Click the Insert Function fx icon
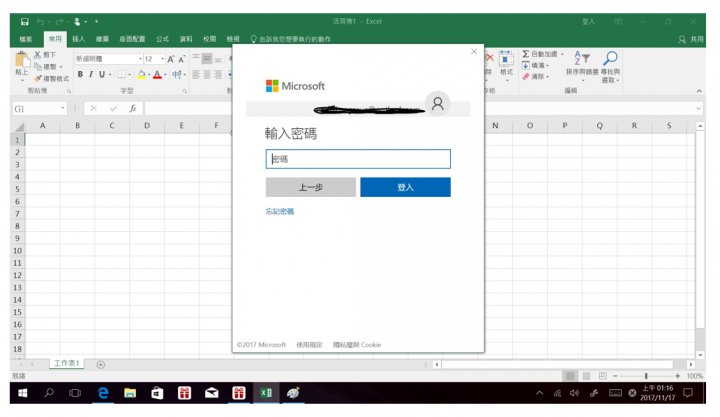This screenshot has height=417, width=720. [x=133, y=109]
